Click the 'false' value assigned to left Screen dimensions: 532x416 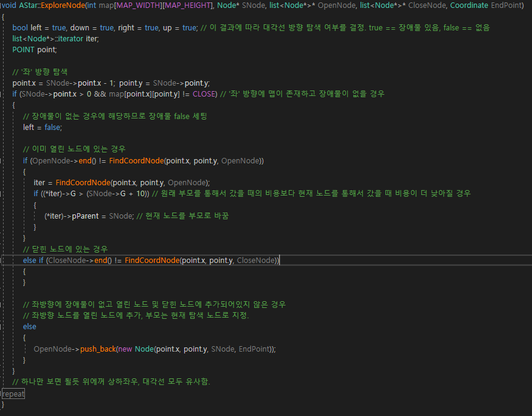click(x=52, y=128)
